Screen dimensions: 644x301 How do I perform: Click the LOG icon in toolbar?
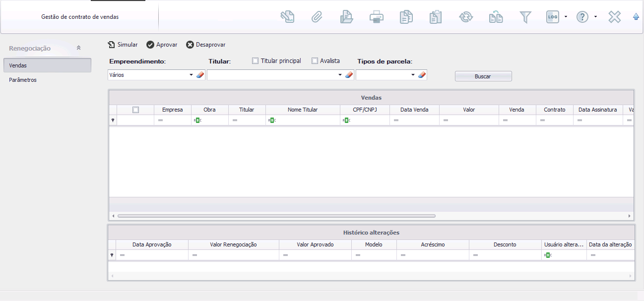(552, 17)
